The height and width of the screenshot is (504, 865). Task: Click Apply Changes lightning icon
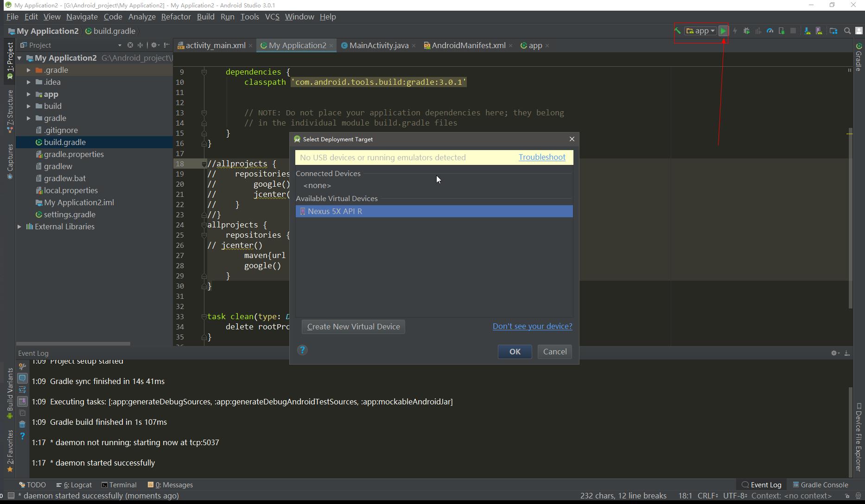[735, 31]
